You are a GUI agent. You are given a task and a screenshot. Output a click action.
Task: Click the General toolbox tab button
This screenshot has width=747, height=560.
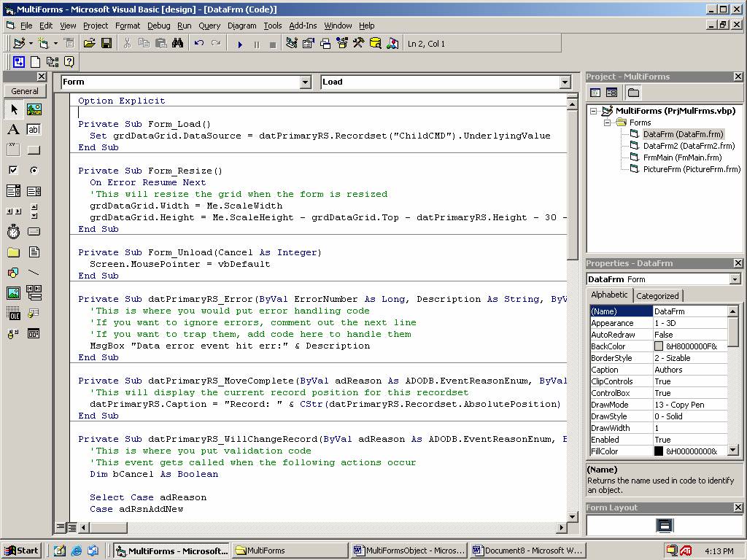pos(25,91)
